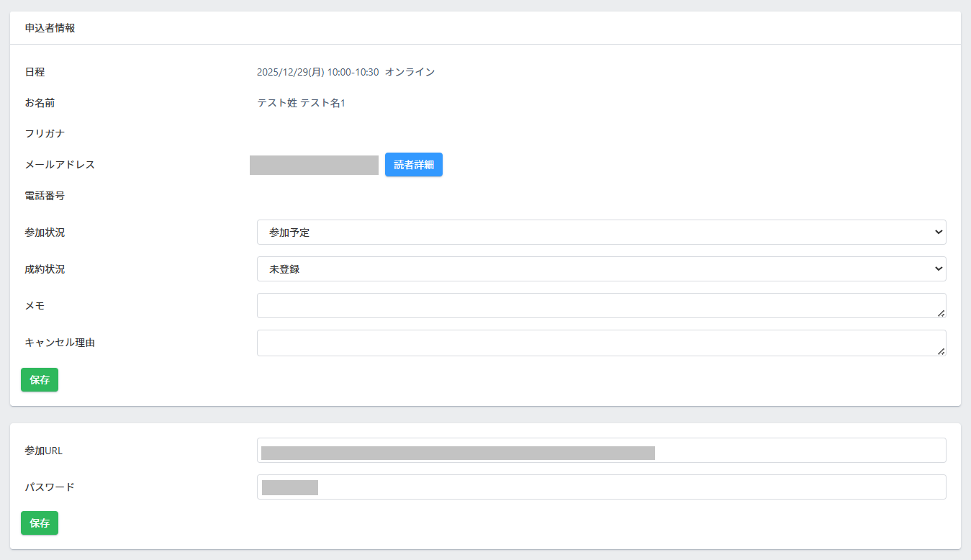Screen dimensions: 971x560
Task: Click the フリガナ label
Action: 45,134
